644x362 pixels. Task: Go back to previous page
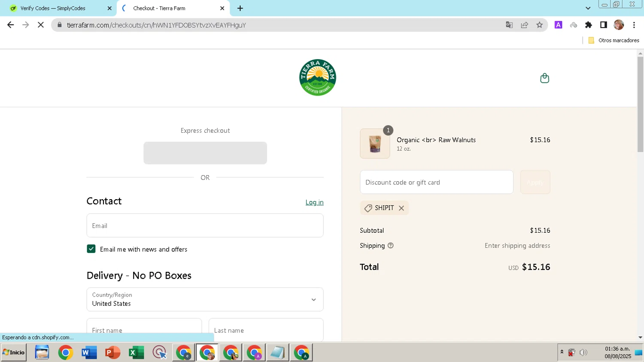[10, 25]
